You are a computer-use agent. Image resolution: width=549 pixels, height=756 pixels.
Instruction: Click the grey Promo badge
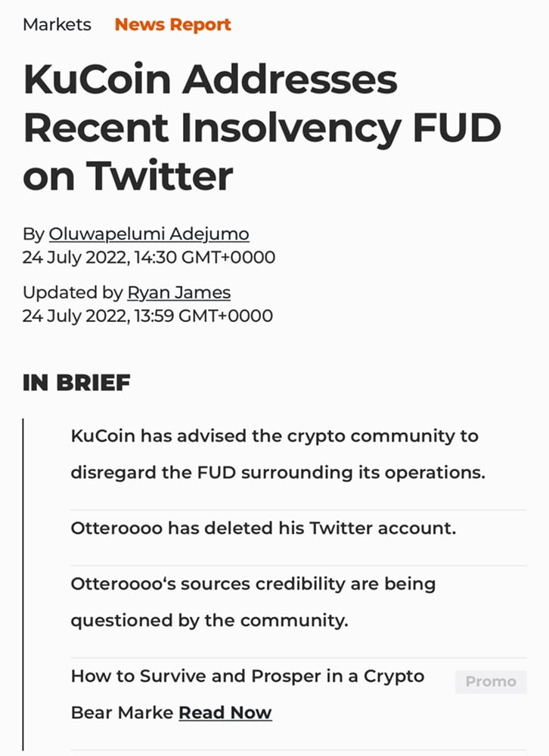coord(491,681)
